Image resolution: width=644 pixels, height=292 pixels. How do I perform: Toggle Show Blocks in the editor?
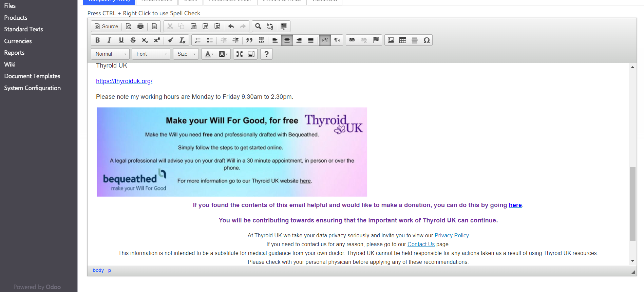(251, 54)
